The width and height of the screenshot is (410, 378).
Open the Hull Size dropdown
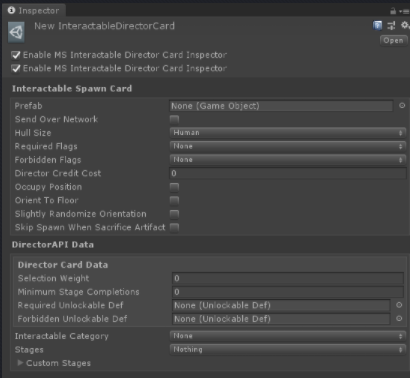[288, 133]
